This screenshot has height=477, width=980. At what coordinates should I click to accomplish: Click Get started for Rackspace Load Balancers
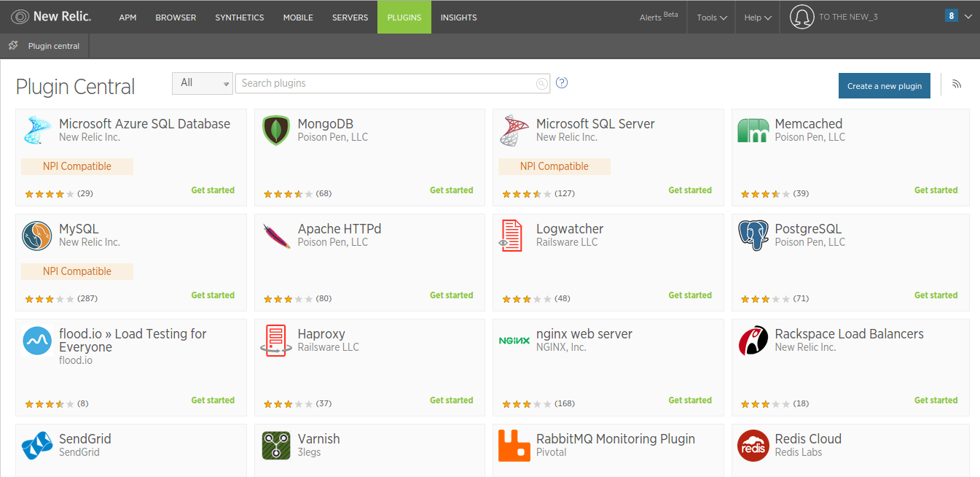pyautogui.click(x=936, y=400)
